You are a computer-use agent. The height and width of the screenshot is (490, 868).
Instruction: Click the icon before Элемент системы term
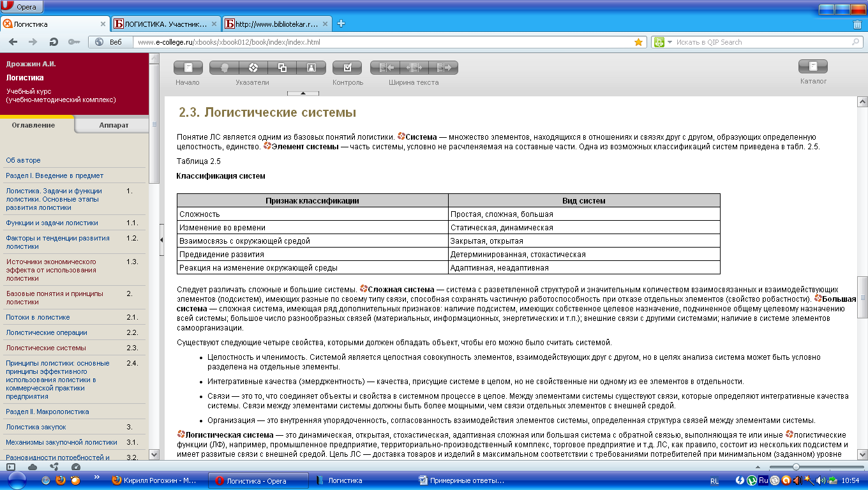pos(267,146)
